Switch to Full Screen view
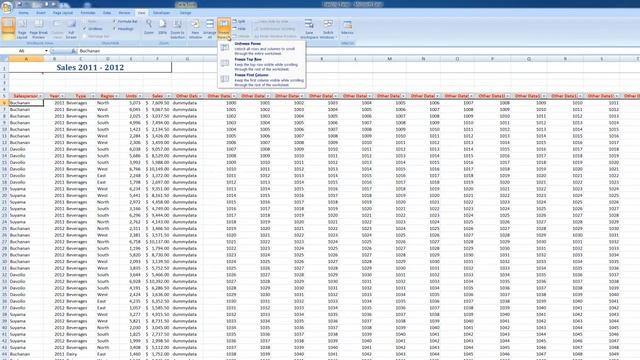 coord(71,29)
